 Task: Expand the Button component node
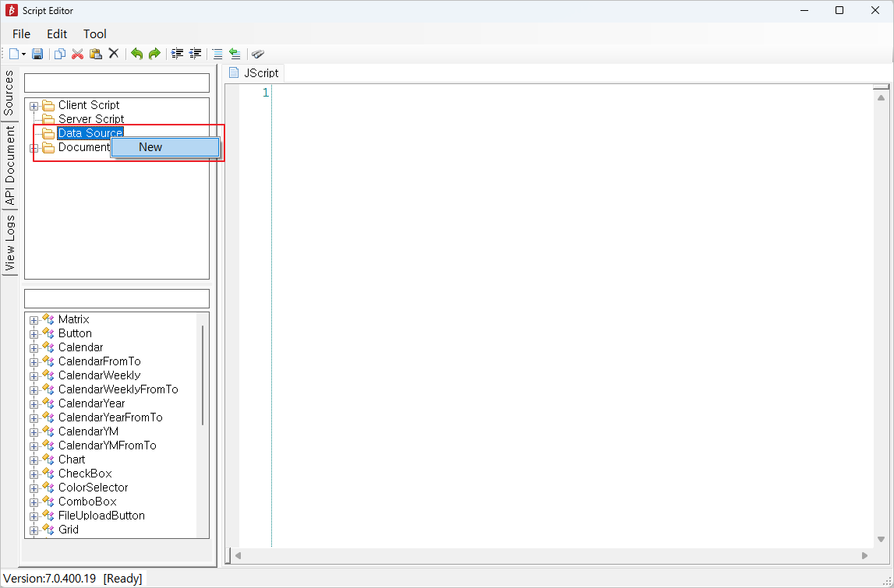pos(34,334)
